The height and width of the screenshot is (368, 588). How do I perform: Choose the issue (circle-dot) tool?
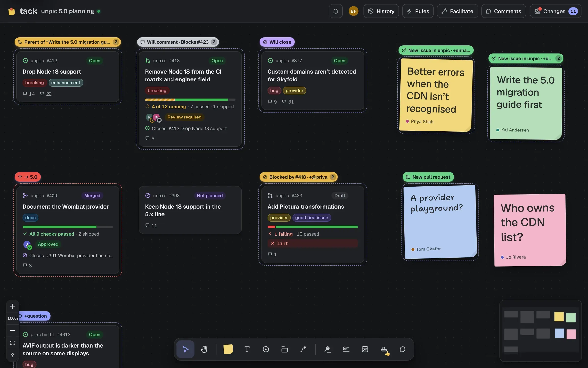tap(266, 349)
